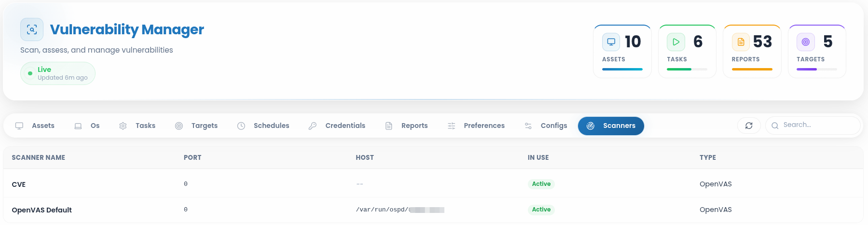The height and width of the screenshot is (225, 868).
Task: Focus the Search input field
Action: click(x=813, y=126)
